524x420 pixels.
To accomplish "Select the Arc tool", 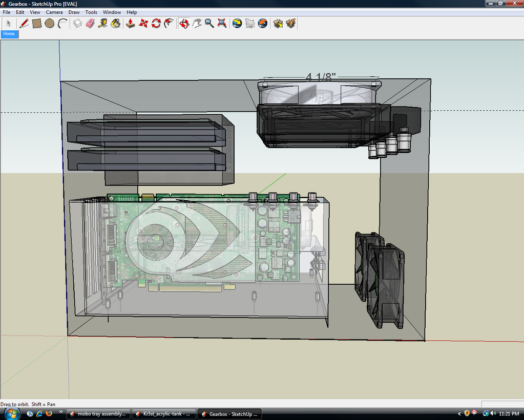I will (62, 24).
